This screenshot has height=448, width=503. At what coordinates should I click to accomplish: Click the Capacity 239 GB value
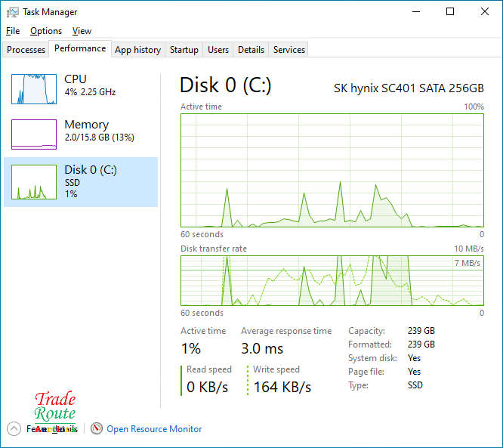click(421, 331)
